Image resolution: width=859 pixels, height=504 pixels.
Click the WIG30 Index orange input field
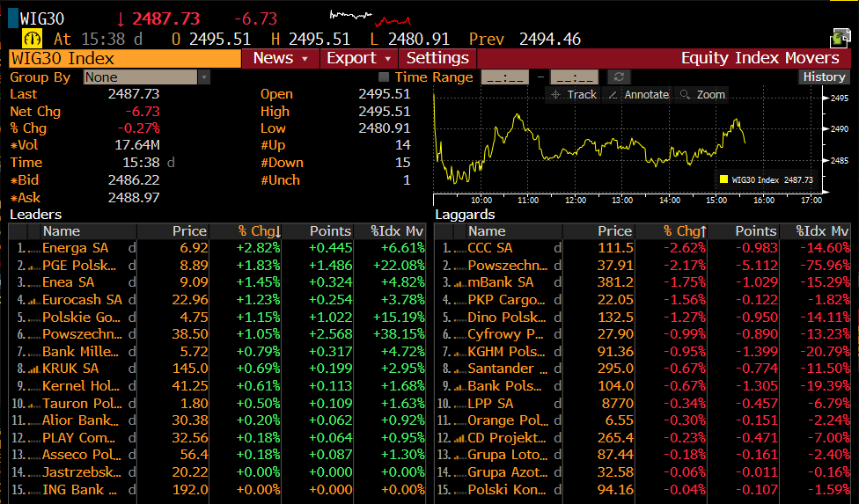pos(125,58)
